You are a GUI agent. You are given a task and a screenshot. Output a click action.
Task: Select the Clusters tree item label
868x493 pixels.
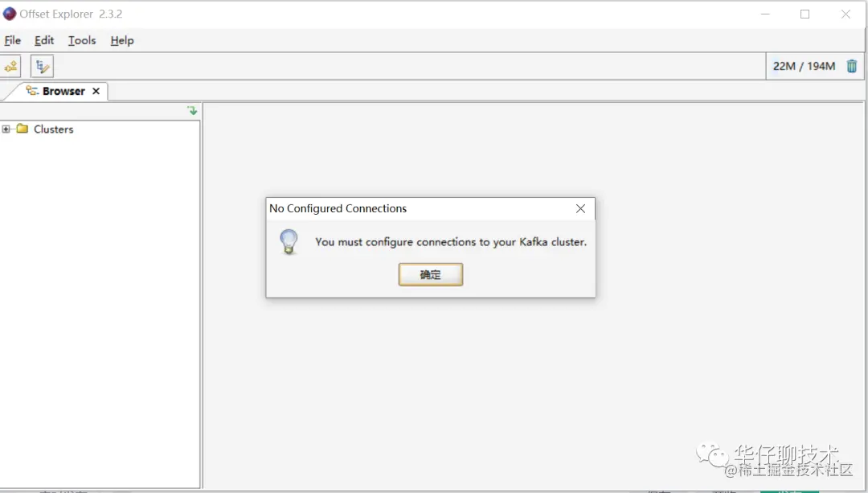[x=54, y=129]
